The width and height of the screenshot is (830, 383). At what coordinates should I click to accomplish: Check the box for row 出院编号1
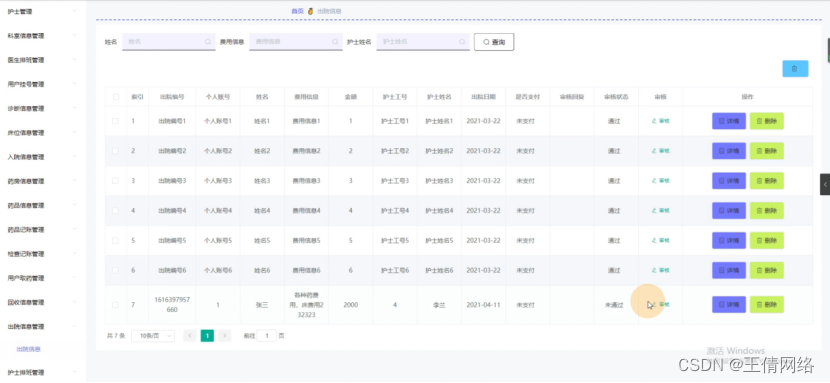(115, 121)
